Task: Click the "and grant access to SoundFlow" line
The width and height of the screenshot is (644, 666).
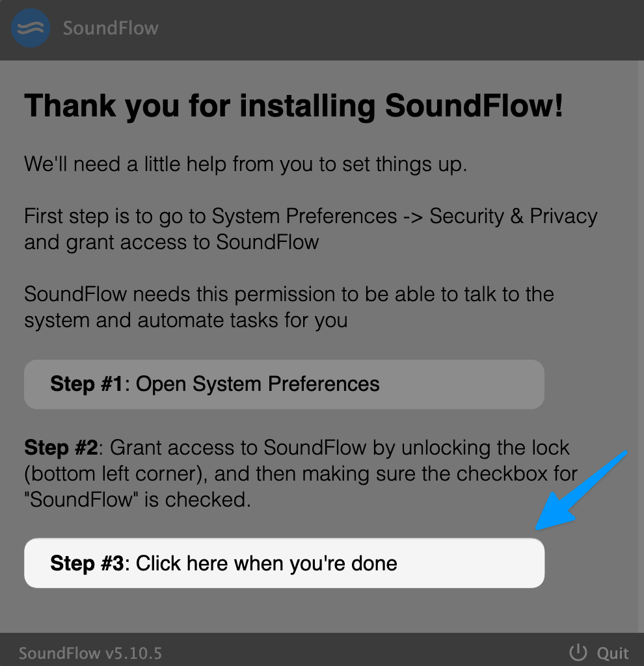Action: (x=172, y=243)
